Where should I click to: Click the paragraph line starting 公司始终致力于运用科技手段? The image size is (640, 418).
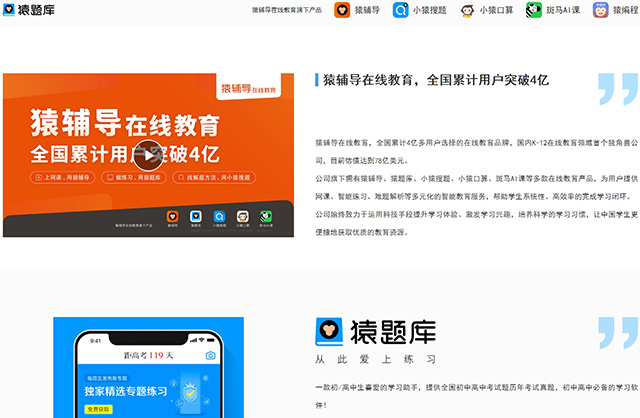pos(476,214)
